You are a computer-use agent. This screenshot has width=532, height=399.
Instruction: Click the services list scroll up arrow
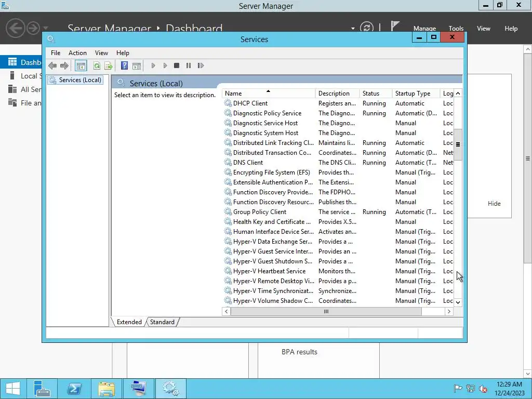pos(458,94)
